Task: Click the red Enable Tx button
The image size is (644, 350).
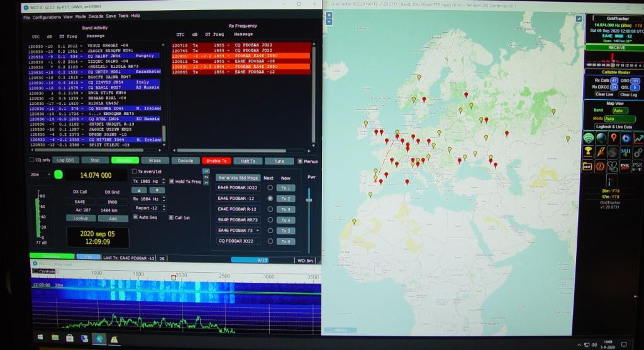Action: pyautogui.click(x=216, y=161)
